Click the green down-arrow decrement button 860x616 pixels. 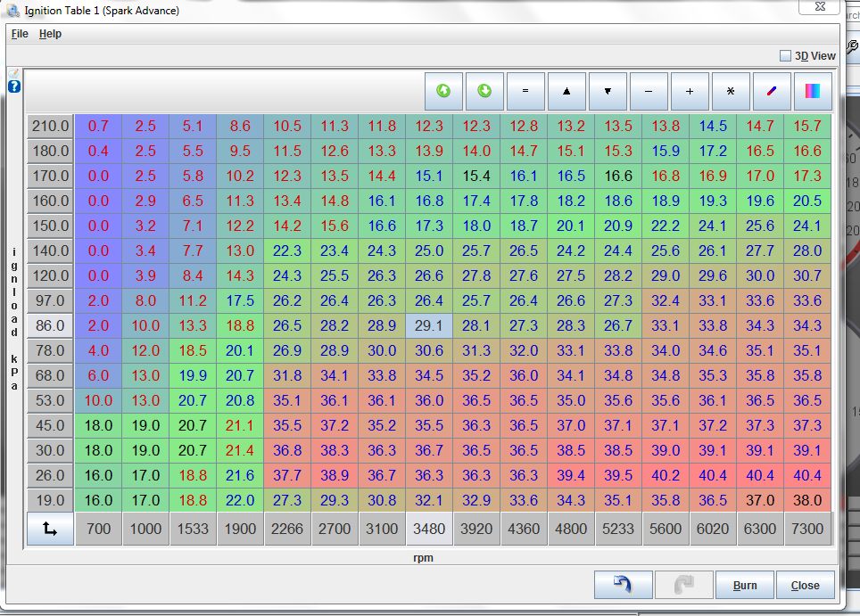click(x=484, y=91)
